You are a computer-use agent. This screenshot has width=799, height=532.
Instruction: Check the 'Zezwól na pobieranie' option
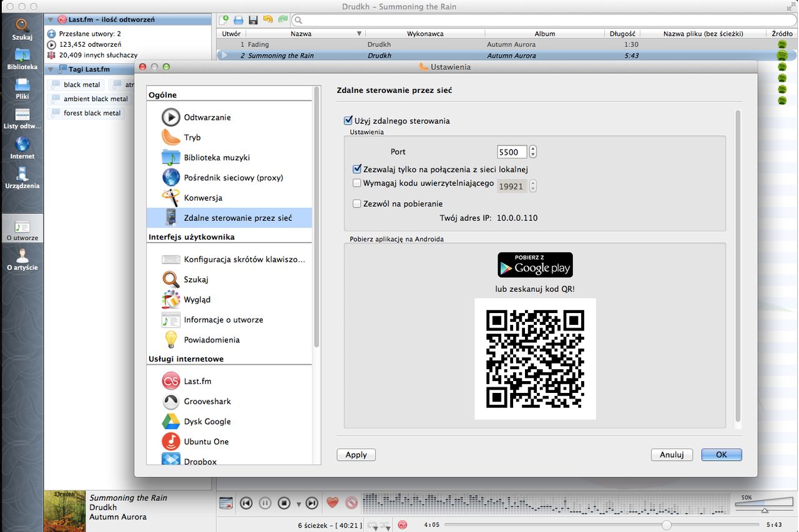357,203
